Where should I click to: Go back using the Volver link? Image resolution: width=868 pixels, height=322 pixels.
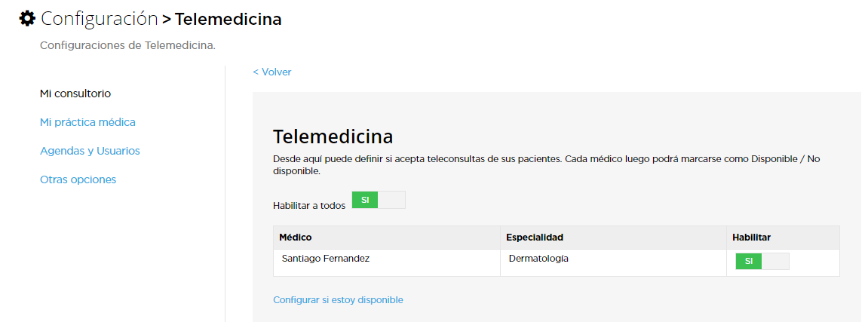(x=271, y=72)
